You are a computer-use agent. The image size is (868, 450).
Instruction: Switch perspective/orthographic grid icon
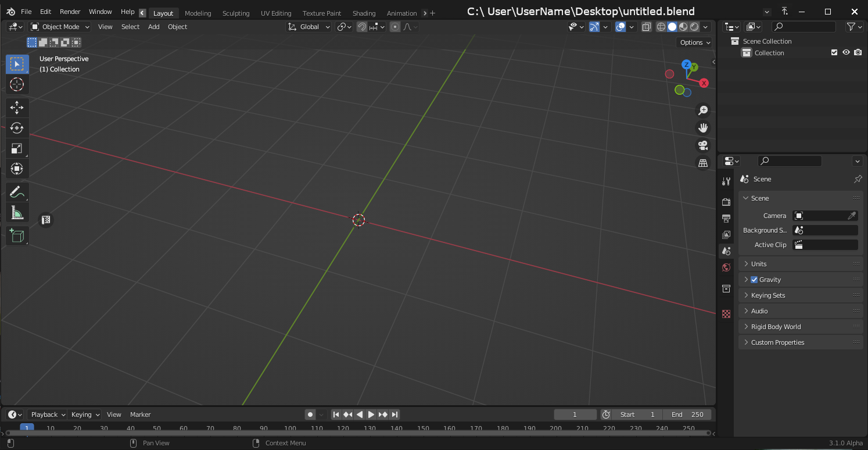[703, 163]
